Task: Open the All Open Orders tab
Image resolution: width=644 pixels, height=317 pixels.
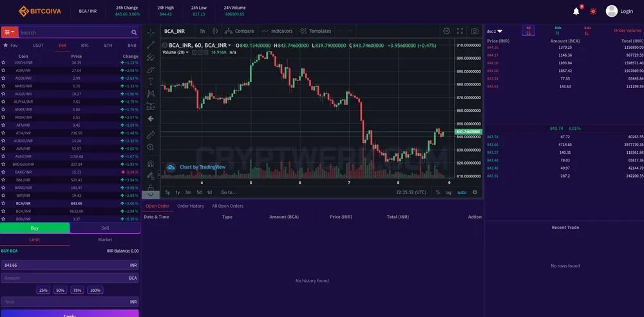Action: pos(227,206)
